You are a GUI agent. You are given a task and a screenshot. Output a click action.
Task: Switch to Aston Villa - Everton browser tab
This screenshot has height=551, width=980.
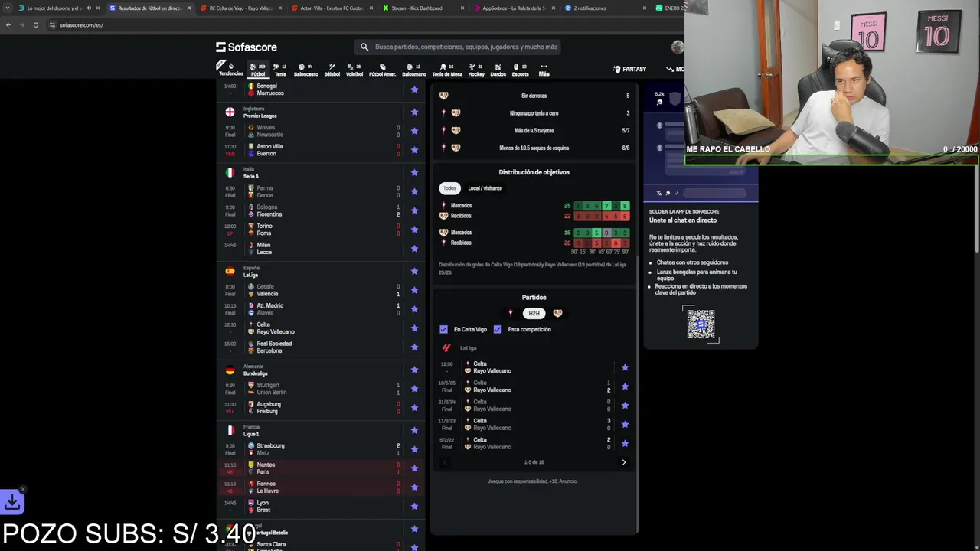(331, 8)
